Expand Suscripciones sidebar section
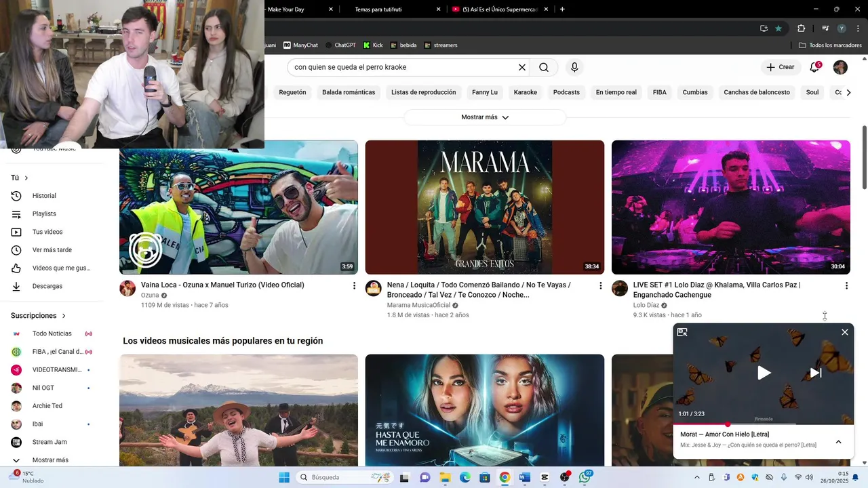This screenshot has width=868, height=488. click(39, 316)
